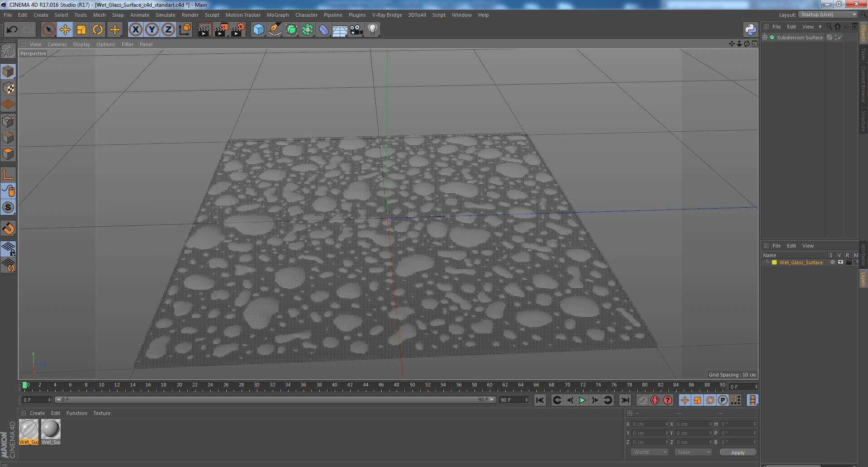Toggle position keyframe recording button
Image resolution: width=868 pixels, height=467 pixels.
[684, 400]
